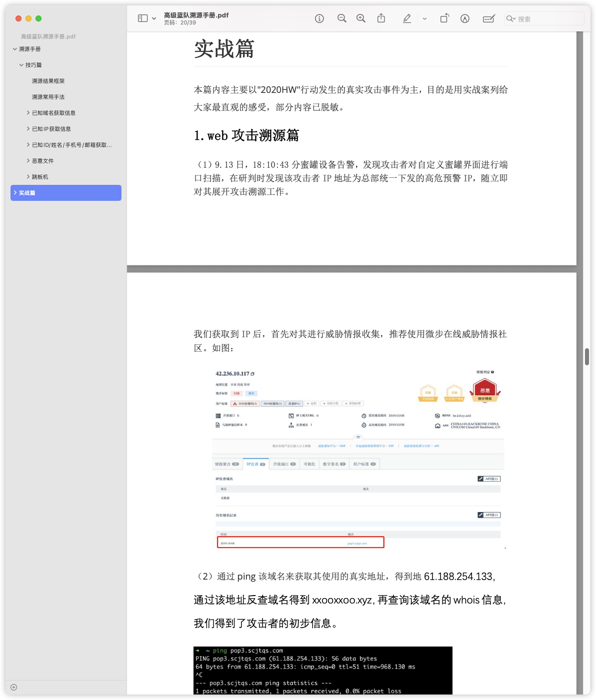Image resolution: width=596 pixels, height=700 pixels.
Task: Open the 恶意文件 sidebar entry
Action: tap(42, 160)
